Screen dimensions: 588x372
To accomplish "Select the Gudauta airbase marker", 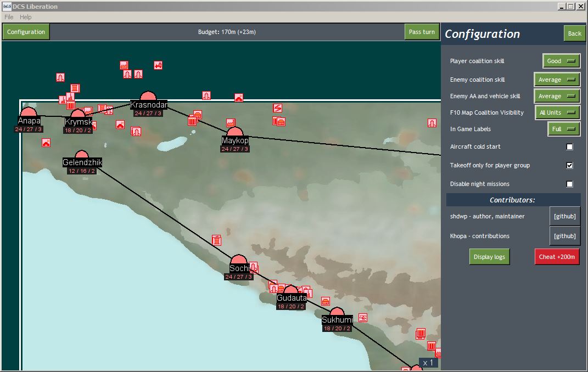I will 290,290.
